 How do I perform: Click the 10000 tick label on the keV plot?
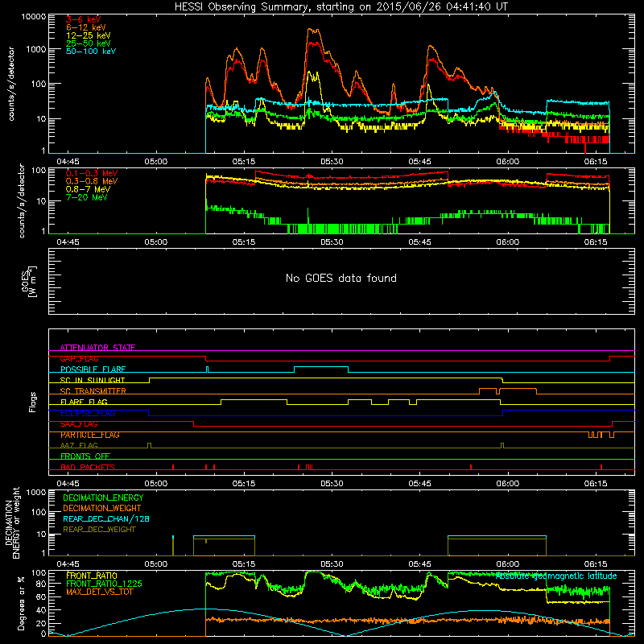34,16
